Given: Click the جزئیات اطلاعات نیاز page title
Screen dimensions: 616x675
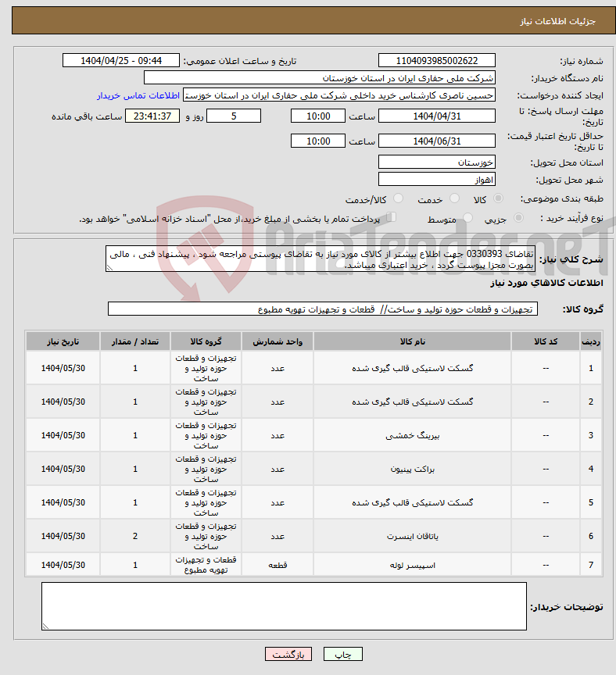Looking at the screenshot, I should click(557, 21).
